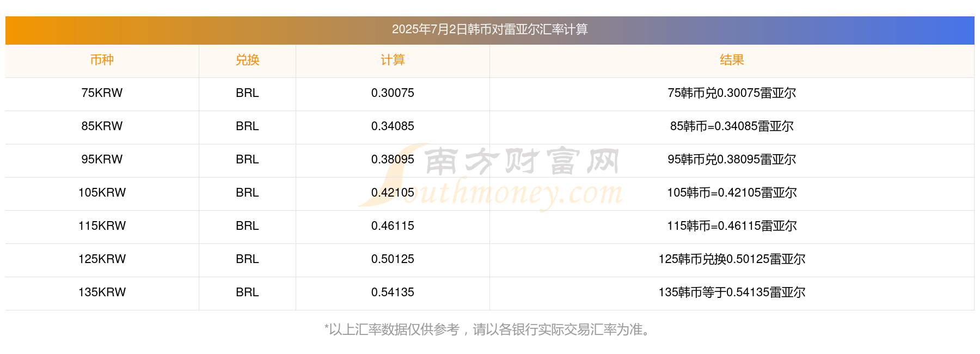
Task: Select the value 0.46115 in 计算 column
Action: pos(393,226)
